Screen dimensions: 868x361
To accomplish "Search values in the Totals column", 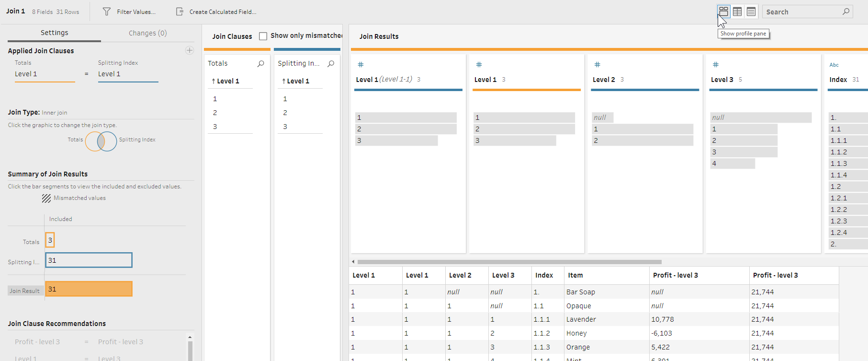I will point(261,63).
